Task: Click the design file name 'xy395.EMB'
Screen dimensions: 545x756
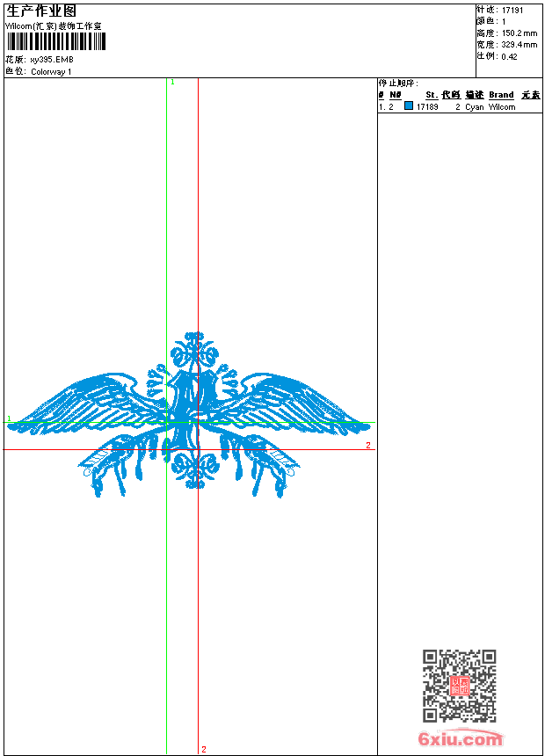Action: [x=52, y=60]
